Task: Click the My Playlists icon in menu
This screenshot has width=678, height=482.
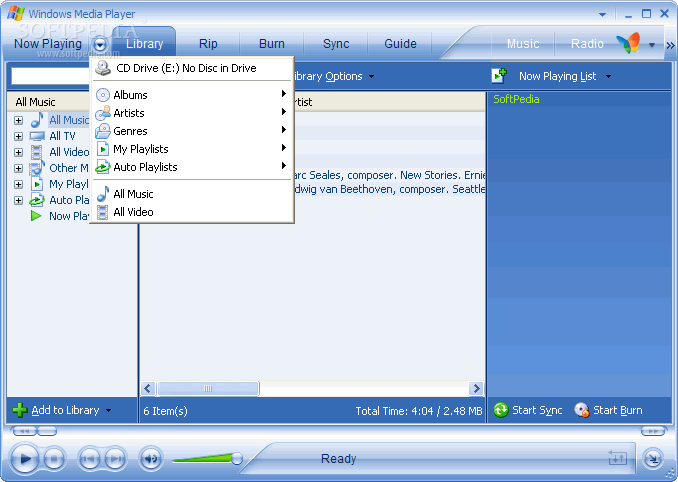Action: point(103,149)
